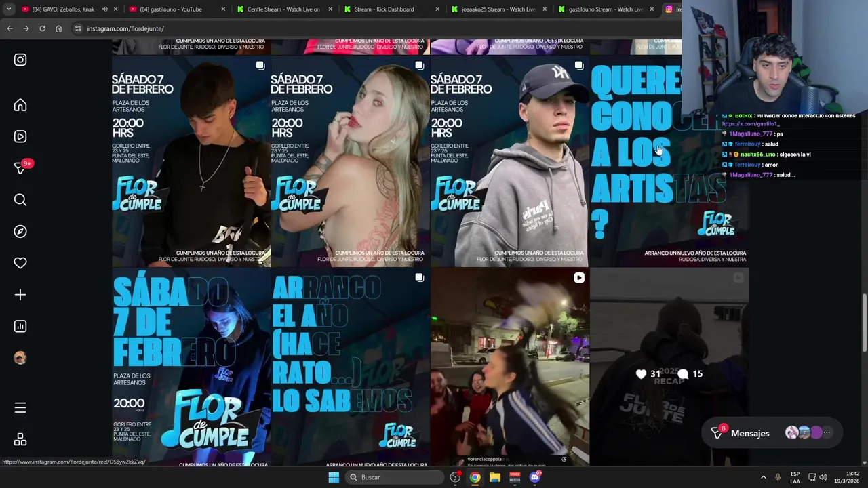
Task: Open the 'Sábado 7 de febrero' black-shirt guy post
Action: [x=191, y=161]
